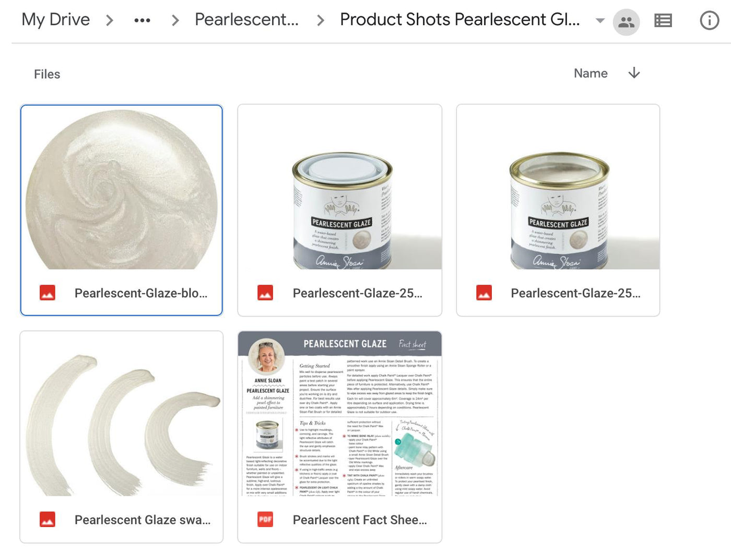Show folder details info icon
Image resolution: width=731 pixels, height=560 pixels.
709,21
